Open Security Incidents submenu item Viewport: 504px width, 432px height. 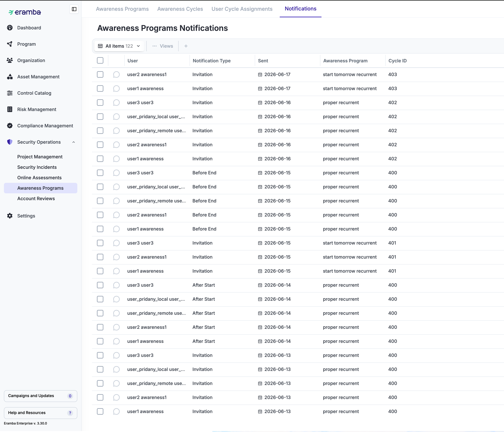[37, 167]
